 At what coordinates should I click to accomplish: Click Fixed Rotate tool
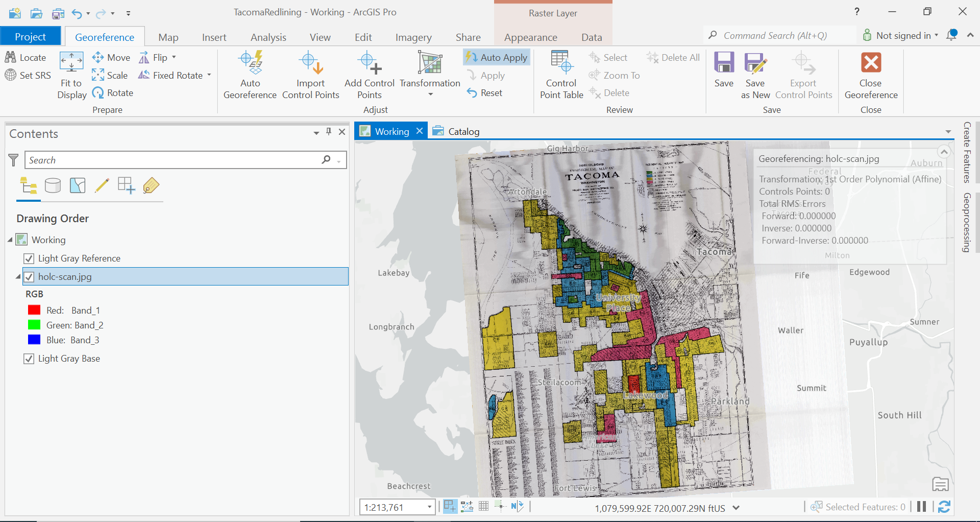click(x=171, y=75)
